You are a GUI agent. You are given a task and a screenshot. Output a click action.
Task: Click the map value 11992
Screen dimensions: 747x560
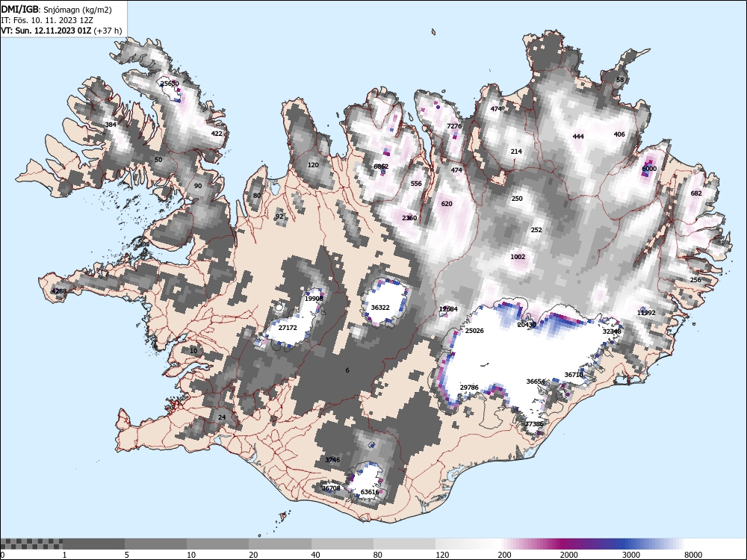point(646,313)
